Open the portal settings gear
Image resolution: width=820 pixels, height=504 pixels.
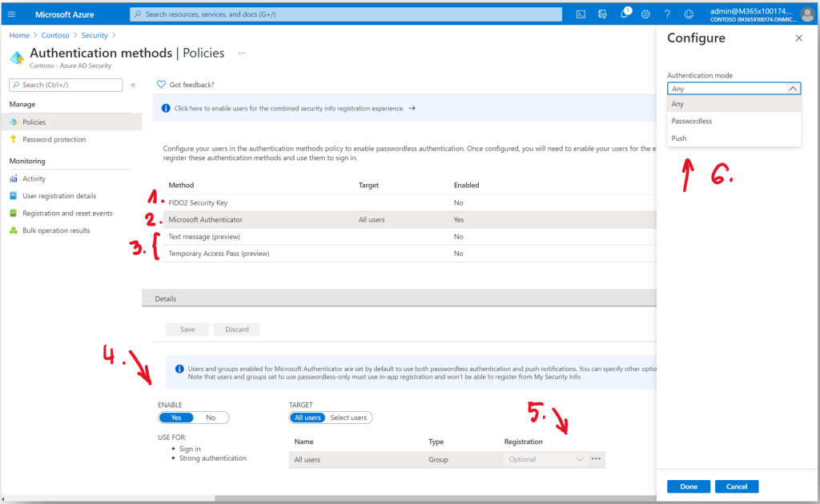click(645, 14)
